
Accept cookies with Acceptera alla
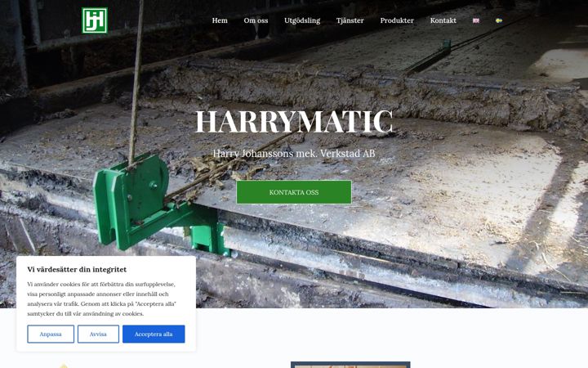[x=154, y=334]
